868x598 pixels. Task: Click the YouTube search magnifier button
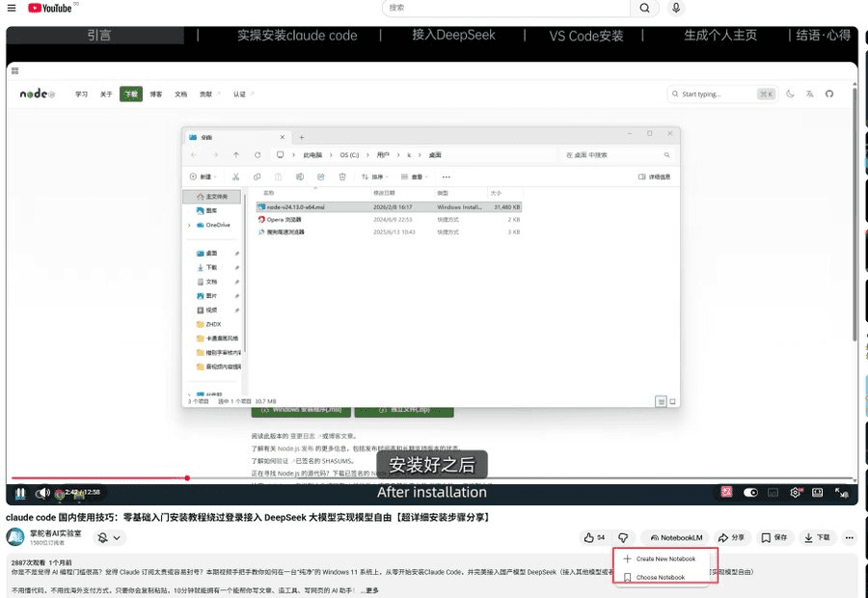point(644,8)
